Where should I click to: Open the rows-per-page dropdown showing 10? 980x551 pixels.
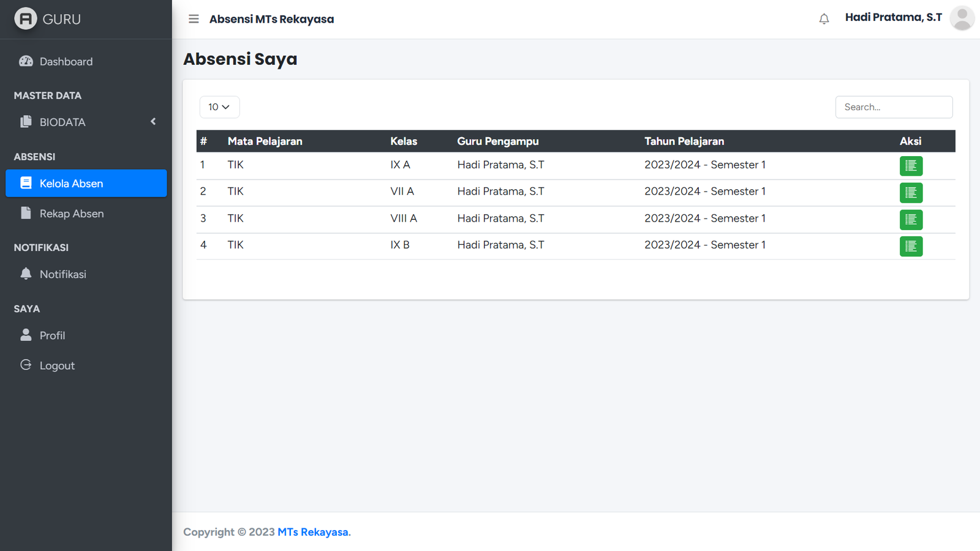pos(219,107)
